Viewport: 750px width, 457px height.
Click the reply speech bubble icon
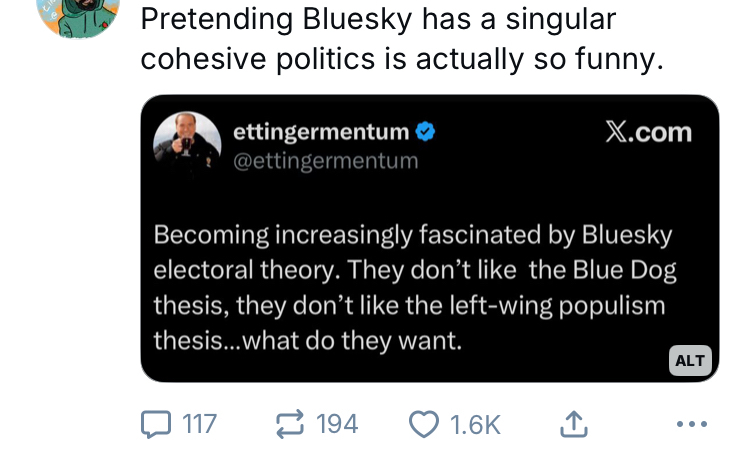[155, 424]
